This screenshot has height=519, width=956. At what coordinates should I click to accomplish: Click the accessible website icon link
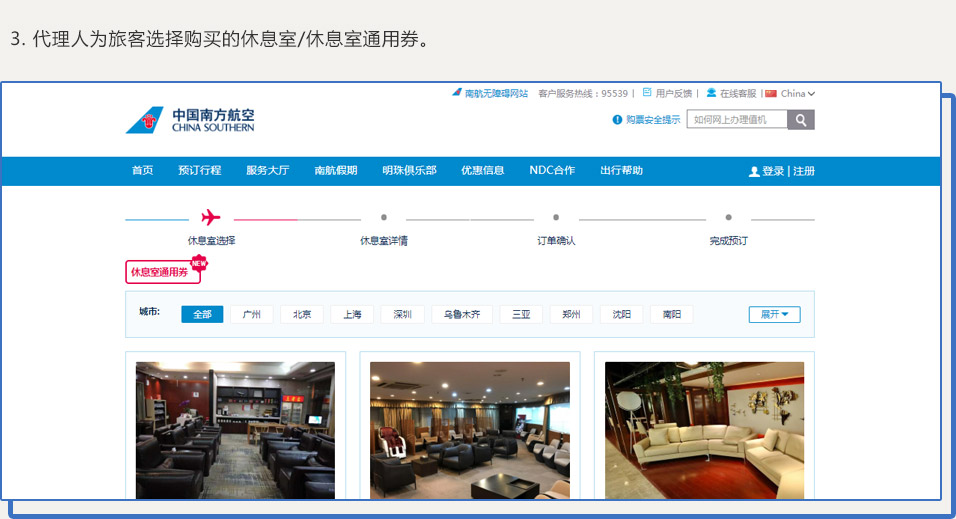pyautogui.click(x=457, y=93)
